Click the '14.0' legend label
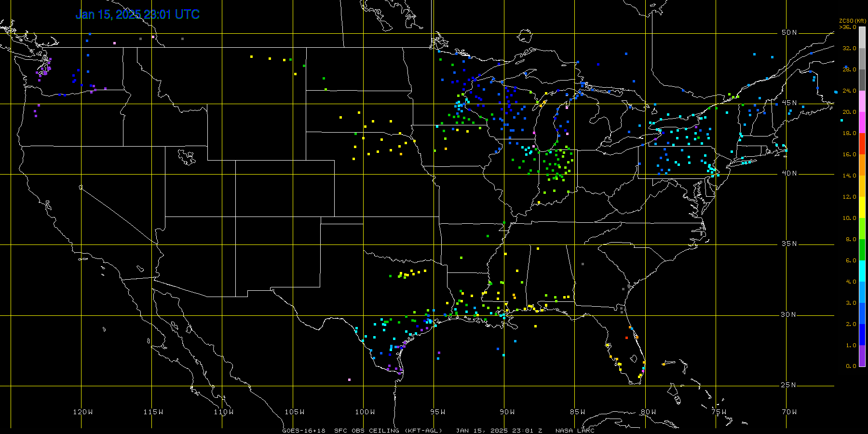The image size is (868, 434). click(849, 176)
